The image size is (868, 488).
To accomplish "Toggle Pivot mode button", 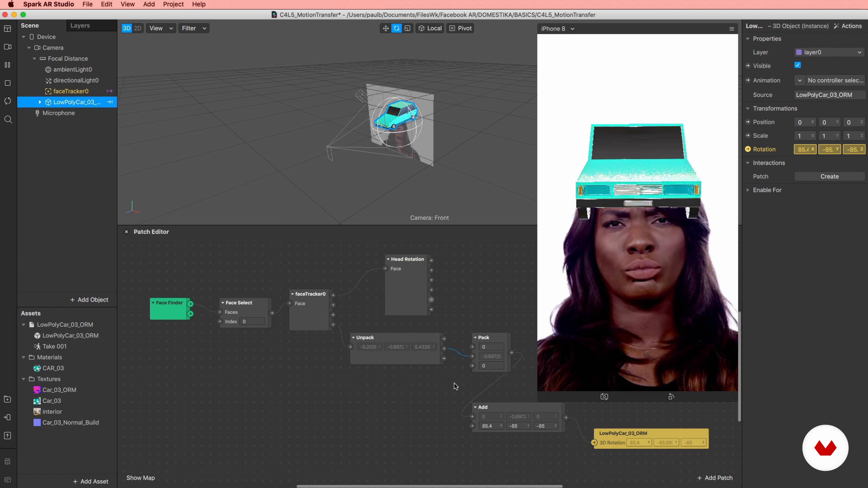I will 460,28.
